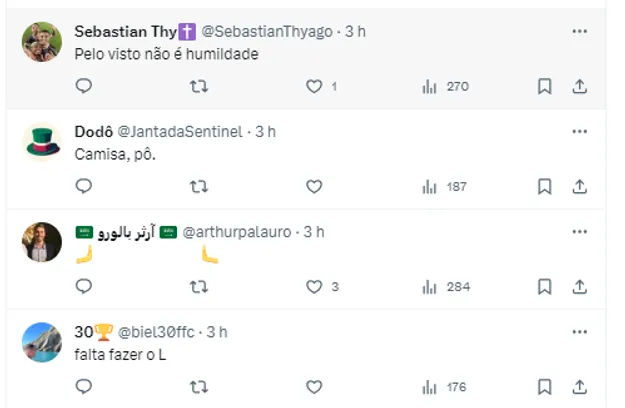
Task: Open the @biel30ffc profile link
Action: 158,332
